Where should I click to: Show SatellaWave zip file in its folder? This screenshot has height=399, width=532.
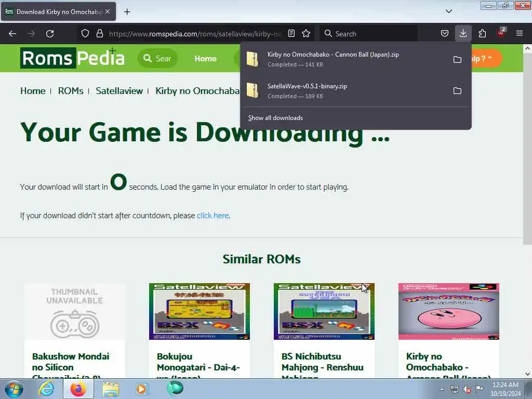tap(457, 90)
